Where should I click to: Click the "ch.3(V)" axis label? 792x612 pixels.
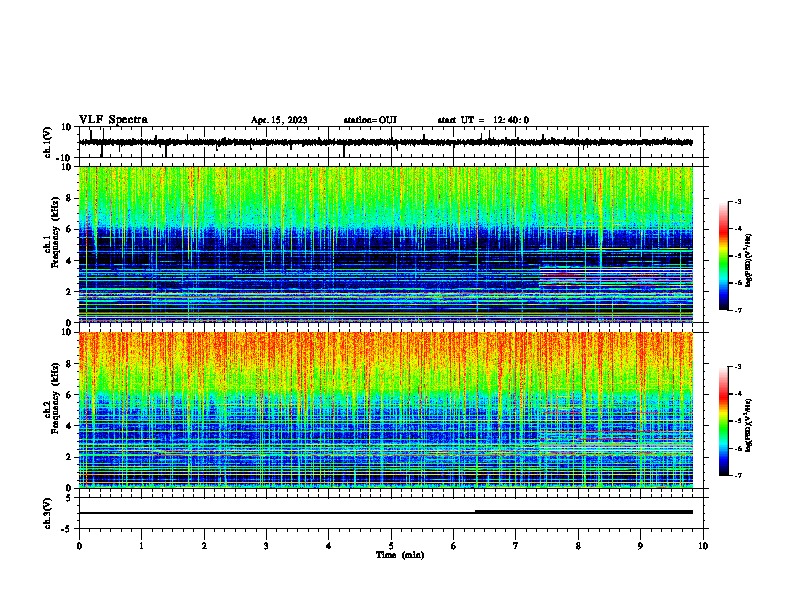pos(48,513)
